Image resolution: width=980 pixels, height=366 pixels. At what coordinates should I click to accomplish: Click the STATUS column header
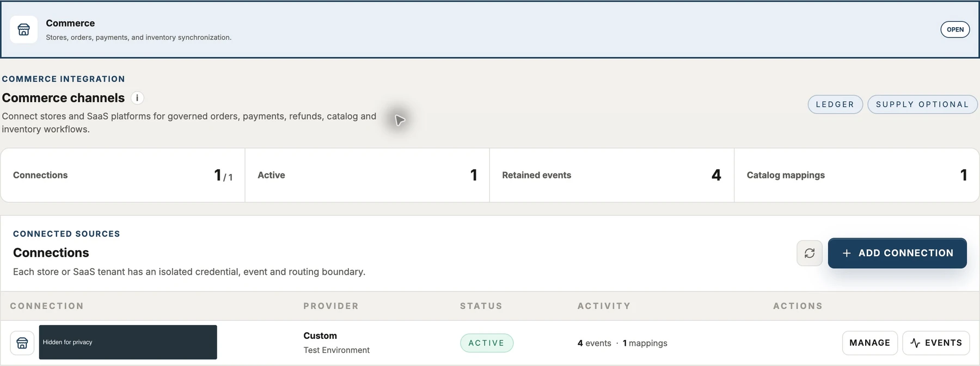point(481,306)
